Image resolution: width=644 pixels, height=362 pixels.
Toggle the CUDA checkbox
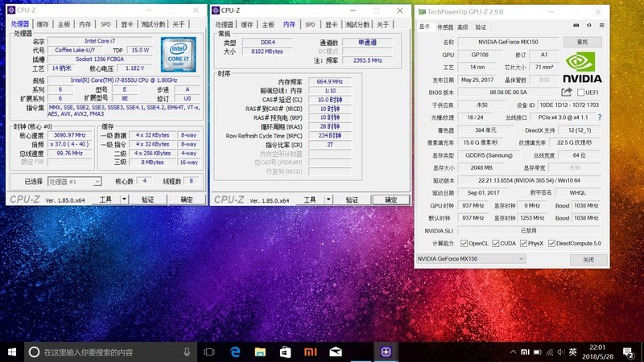click(495, 244)
